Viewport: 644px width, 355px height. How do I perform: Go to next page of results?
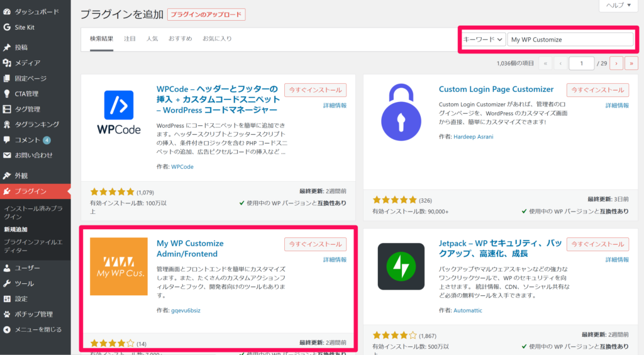tap(616, 63)
